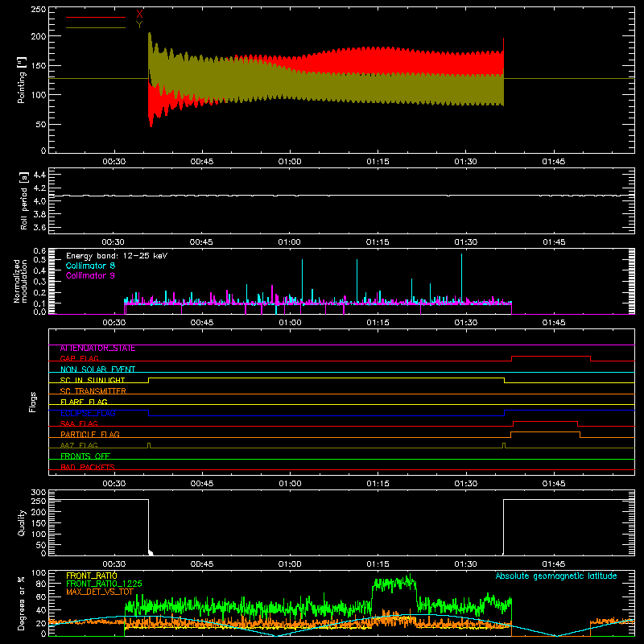Click the FRONTS_OFF flag label
This screenshot has width=644, height=644.
85,456
